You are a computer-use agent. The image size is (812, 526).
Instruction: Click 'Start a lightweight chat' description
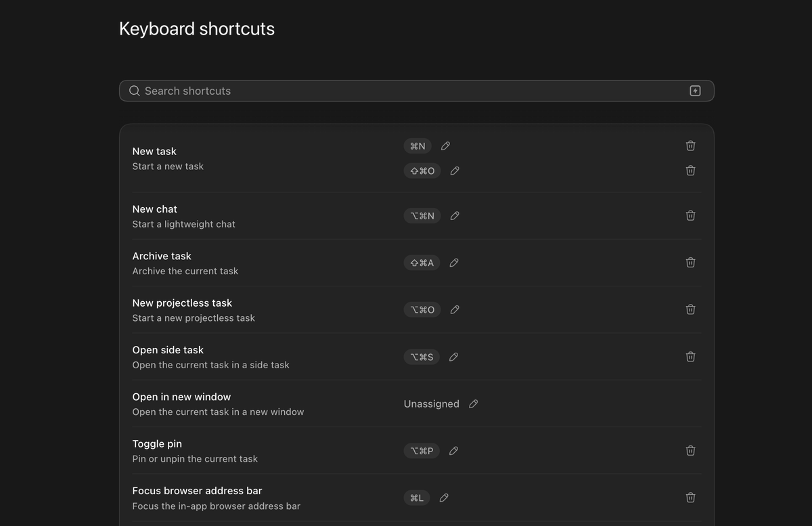point(184,224)
